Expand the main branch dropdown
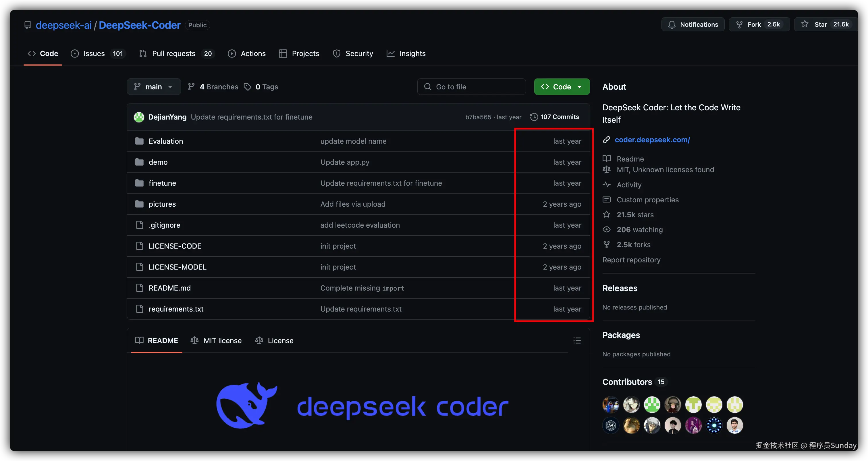Viewport: 868px width, 461px height. coord(154,87)
